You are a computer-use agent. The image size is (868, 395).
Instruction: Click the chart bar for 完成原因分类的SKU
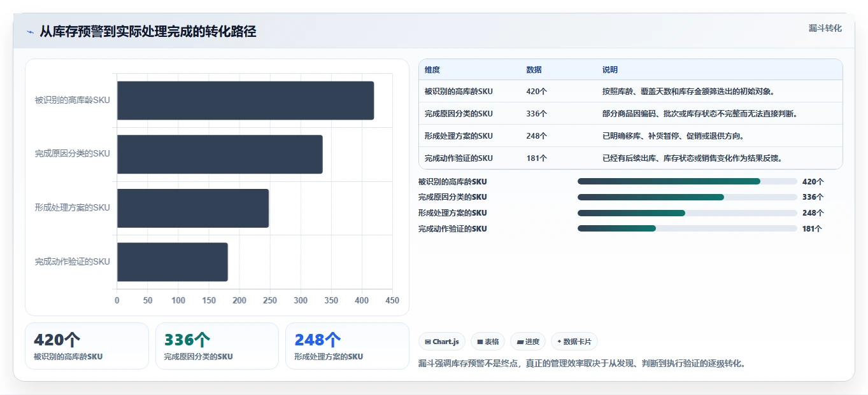tap(220, 154)
